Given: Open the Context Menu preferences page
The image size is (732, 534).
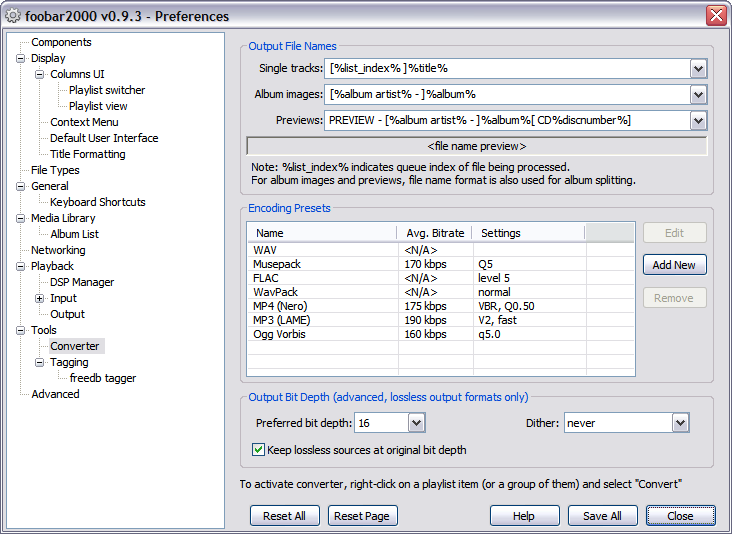Looking at the screenshot, I should (x=84, y=122).
